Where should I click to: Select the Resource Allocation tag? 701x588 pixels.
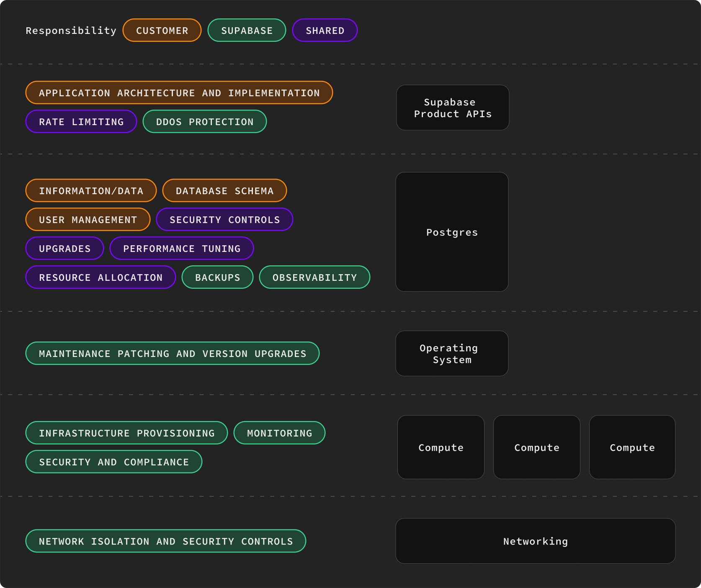coord(101,277)
